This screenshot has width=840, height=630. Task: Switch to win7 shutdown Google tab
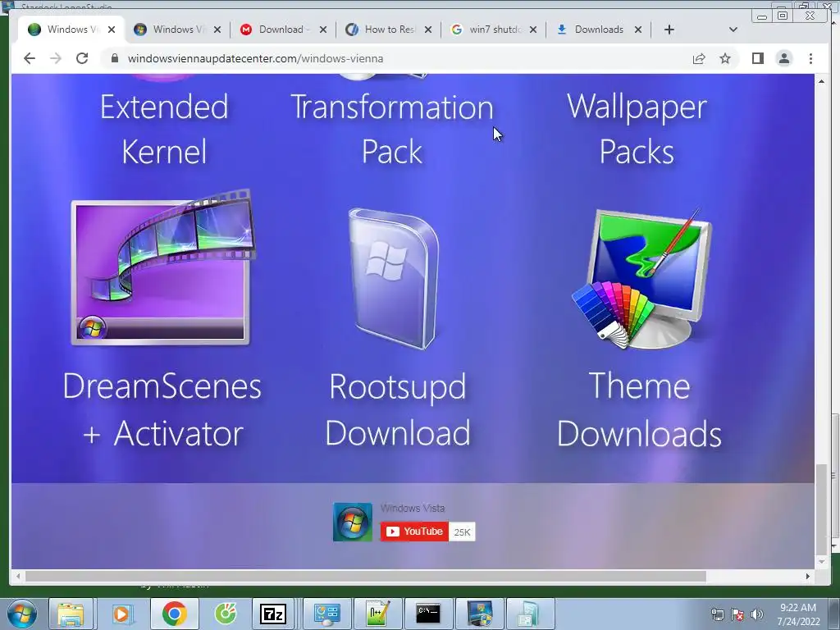(493, 30)
